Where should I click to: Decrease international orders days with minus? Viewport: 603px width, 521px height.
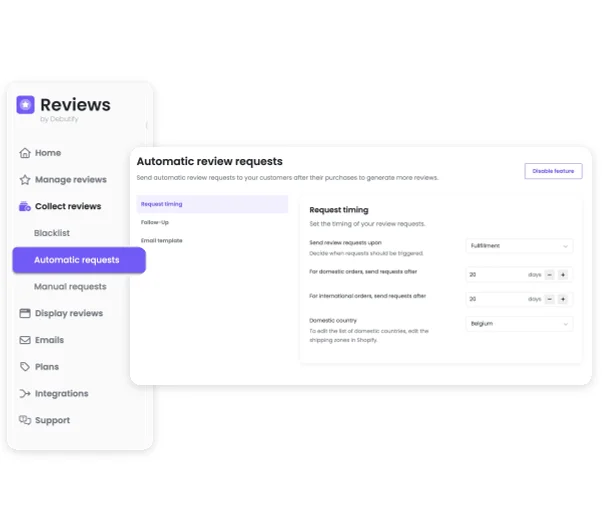(550, 299)
